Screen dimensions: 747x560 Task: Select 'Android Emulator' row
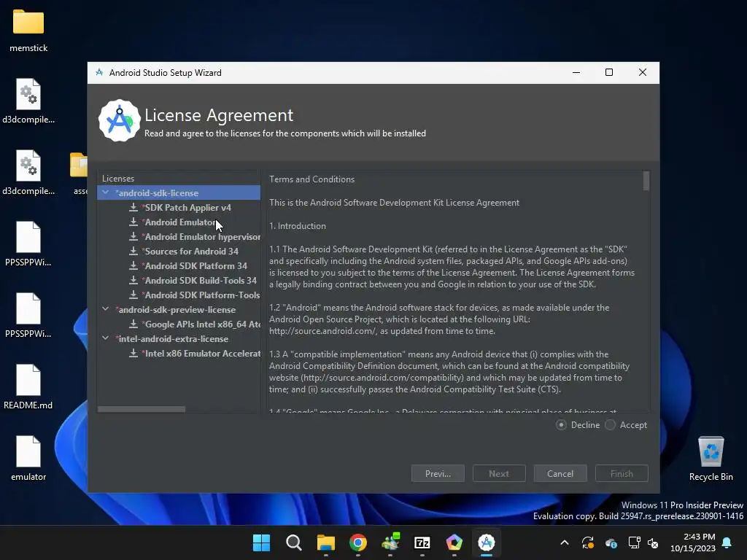click(x=179, y=222)
